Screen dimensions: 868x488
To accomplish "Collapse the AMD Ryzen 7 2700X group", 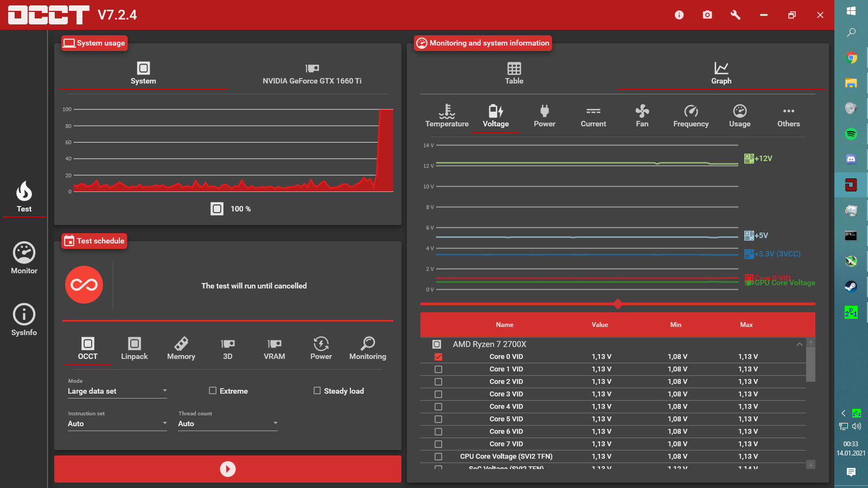I will [800, 344].
